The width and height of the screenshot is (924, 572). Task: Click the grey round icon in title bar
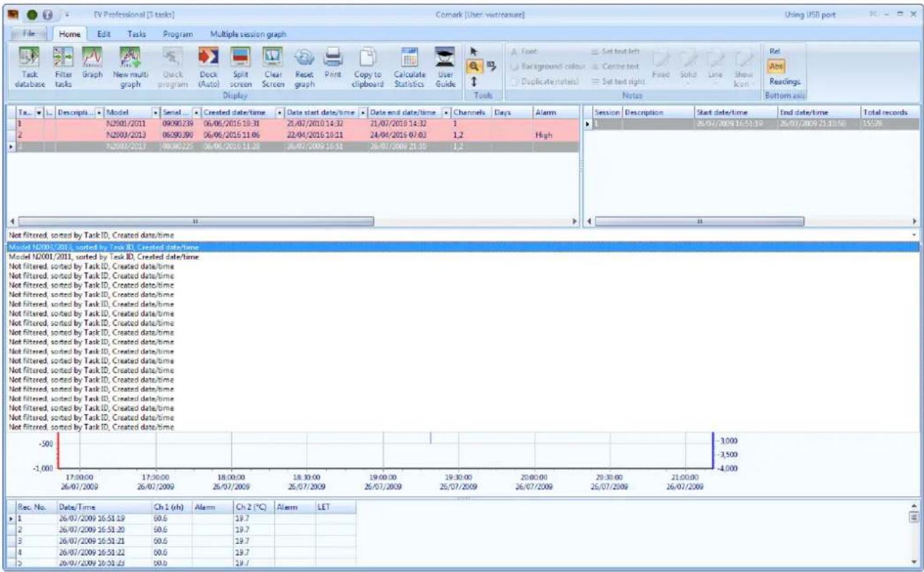pos(48,14)
